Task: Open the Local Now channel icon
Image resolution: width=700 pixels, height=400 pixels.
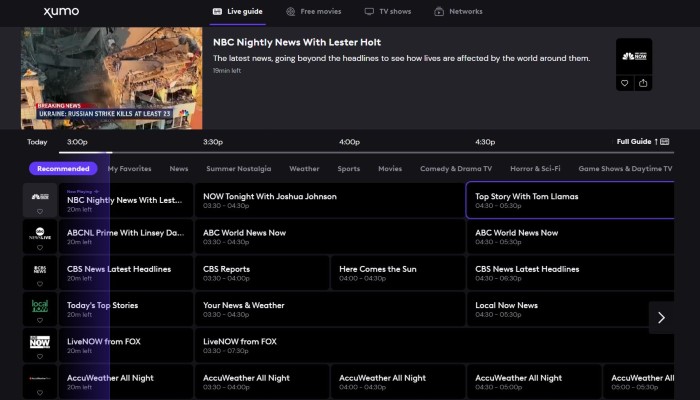Action: 39,304
